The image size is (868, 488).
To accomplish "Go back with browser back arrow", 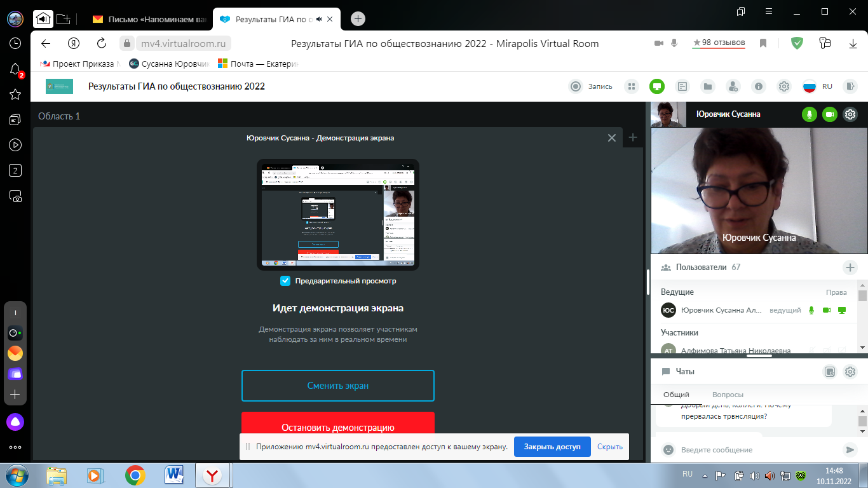I will [x=45, y=43].
